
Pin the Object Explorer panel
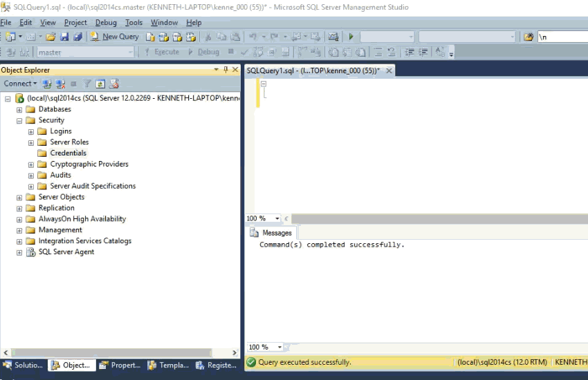pos(225,70)
